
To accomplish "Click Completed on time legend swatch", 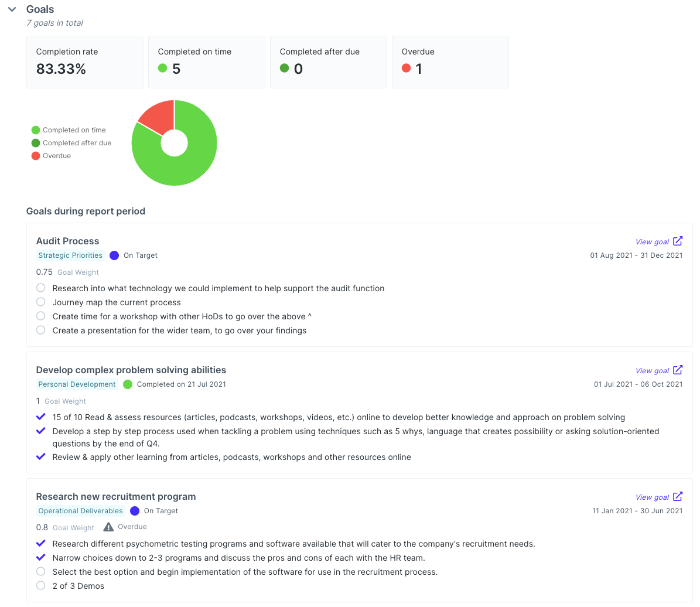I will [x=36, y=130].
